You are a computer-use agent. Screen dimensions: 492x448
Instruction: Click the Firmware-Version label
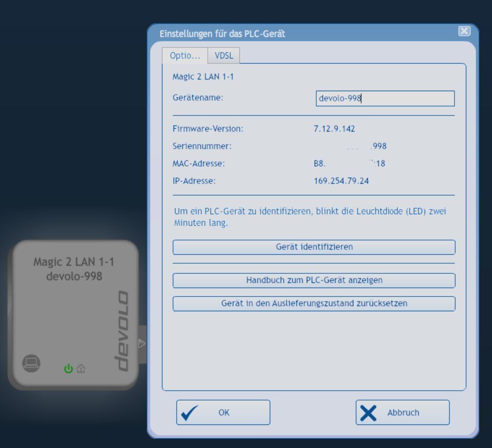208,129
